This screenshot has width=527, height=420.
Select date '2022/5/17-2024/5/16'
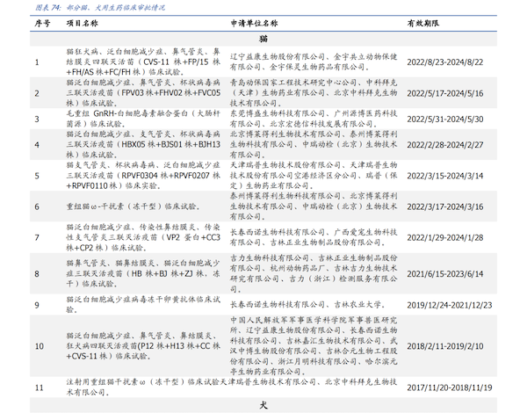click(x=445, y=93)
